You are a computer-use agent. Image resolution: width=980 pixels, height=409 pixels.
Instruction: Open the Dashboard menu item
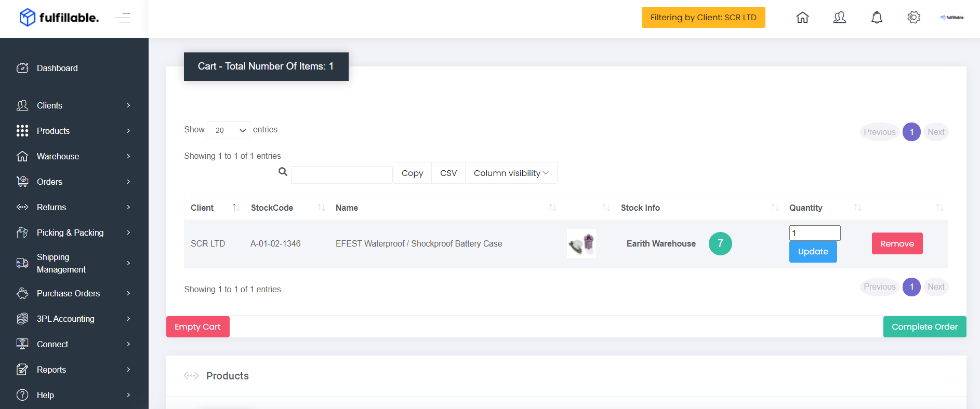(x=57, y=68)
